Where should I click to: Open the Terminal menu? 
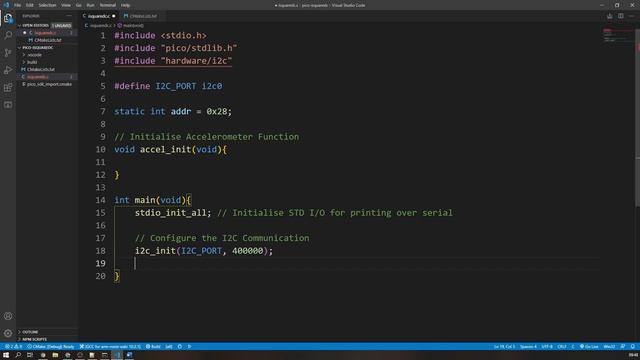[107, 5]
